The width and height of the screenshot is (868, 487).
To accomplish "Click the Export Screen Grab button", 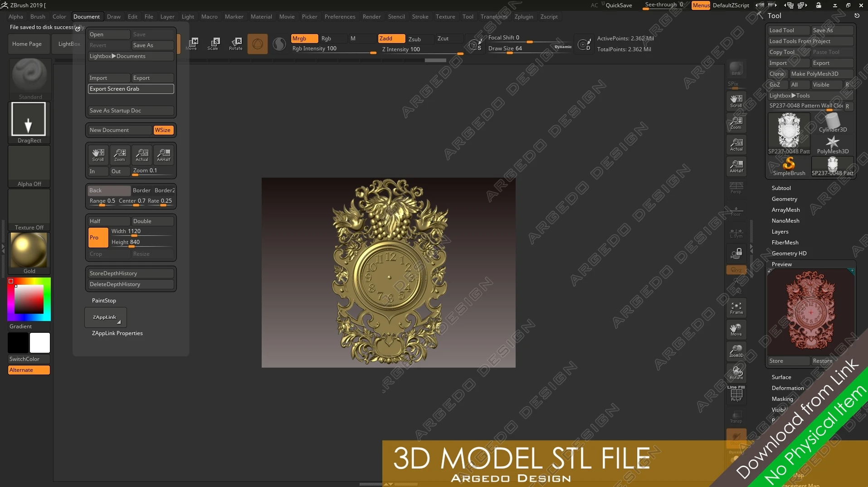I will (x=131, y=89).
